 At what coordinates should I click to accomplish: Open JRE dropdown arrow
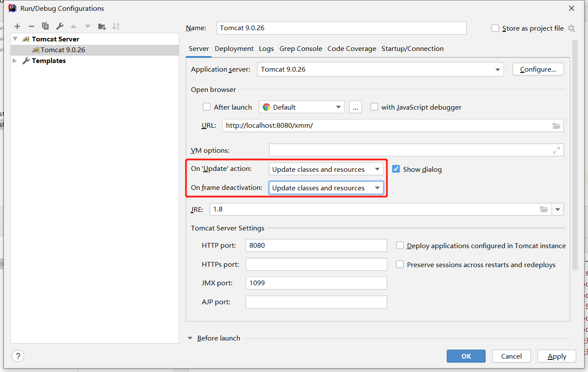[x=558, y=209]
